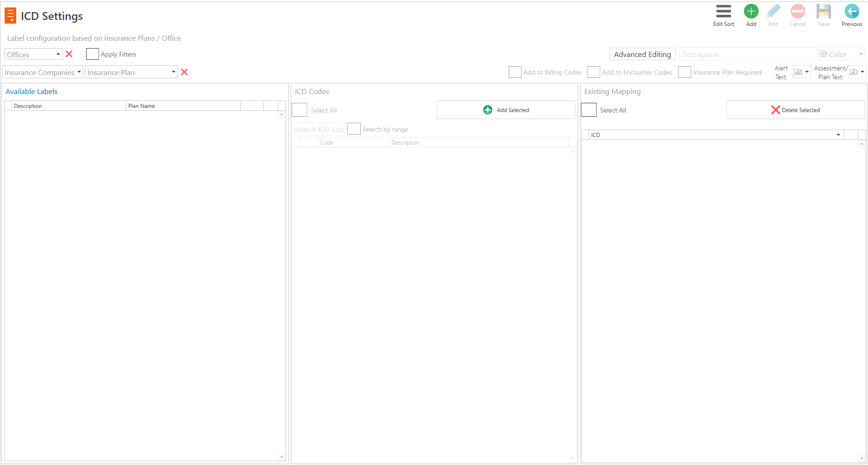Select the Edit pencil icon
Viewport: 868px width, 465px height.
click(773, 12)
